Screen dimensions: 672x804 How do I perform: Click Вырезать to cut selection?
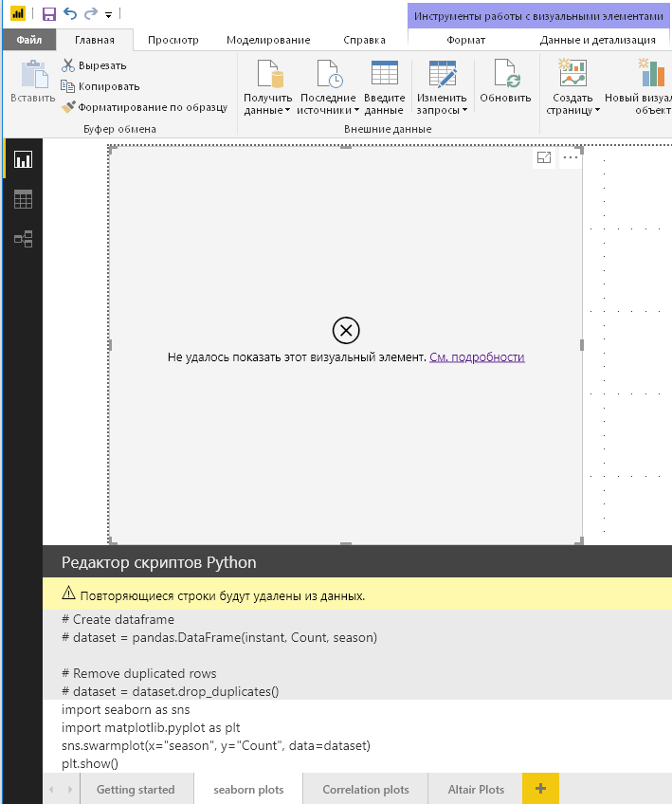click(x=95, y=65)
